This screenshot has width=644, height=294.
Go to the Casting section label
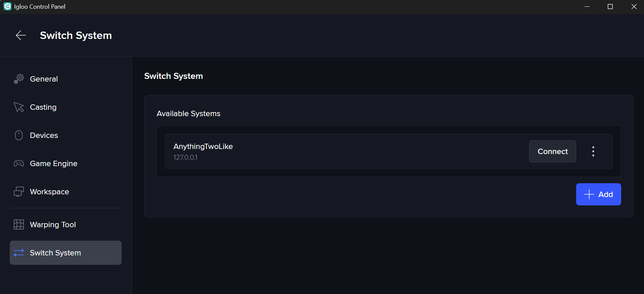(43, 107)
